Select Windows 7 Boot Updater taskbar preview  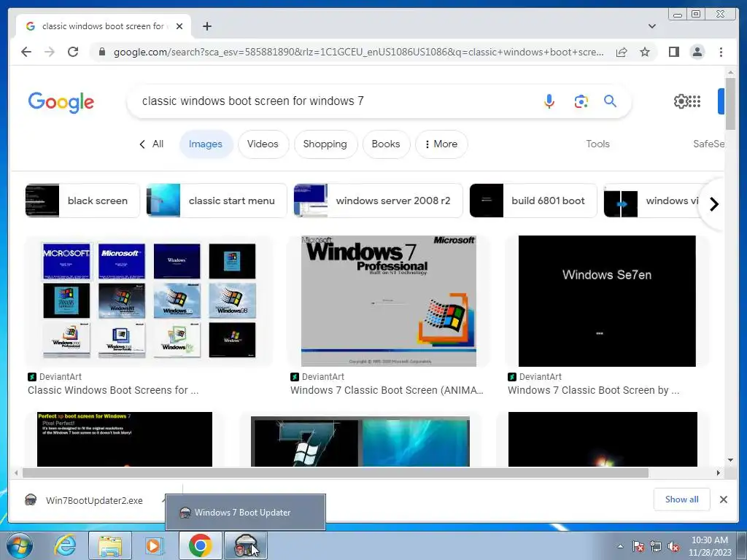(245, 512)
